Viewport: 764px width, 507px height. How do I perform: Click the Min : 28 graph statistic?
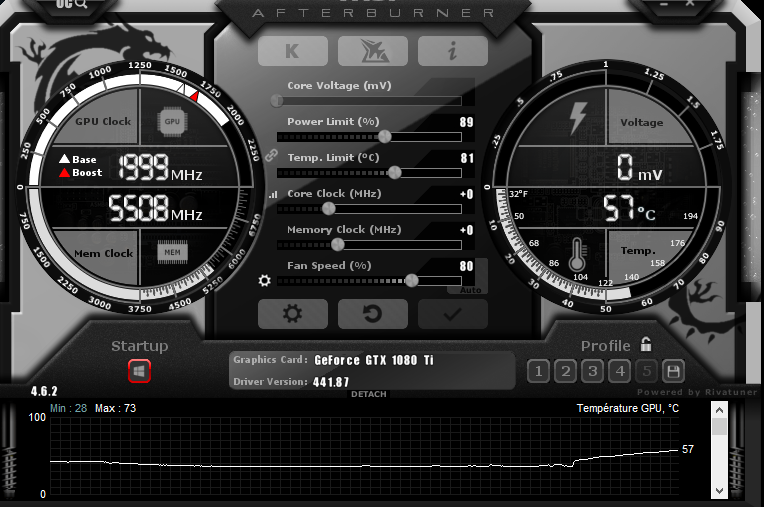(69, 408)
